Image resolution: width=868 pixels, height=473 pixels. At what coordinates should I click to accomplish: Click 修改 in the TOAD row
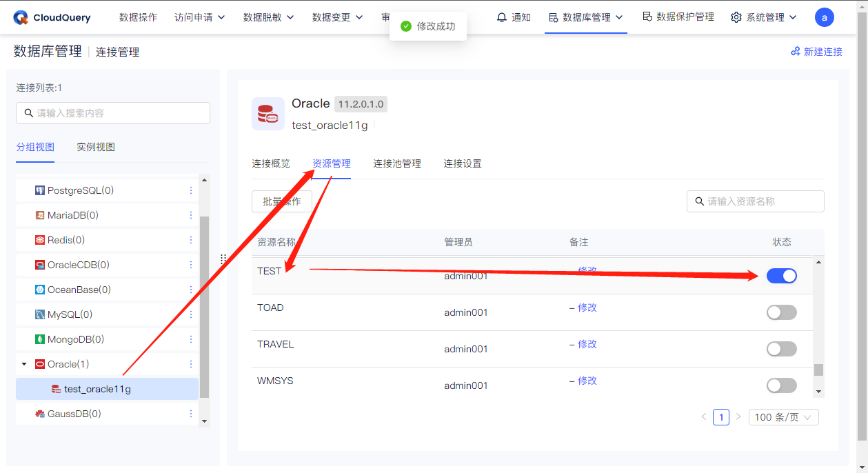(587, 308)
